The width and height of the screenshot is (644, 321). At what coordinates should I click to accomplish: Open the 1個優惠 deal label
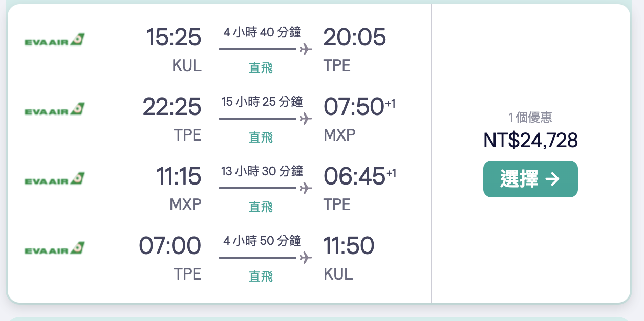click(x=530, y=118)
